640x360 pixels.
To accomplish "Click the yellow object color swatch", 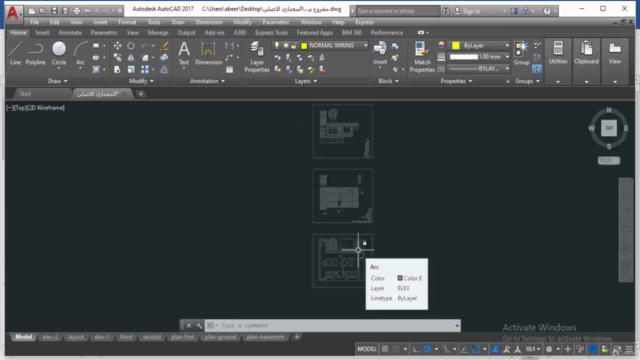I will point(456,45).
